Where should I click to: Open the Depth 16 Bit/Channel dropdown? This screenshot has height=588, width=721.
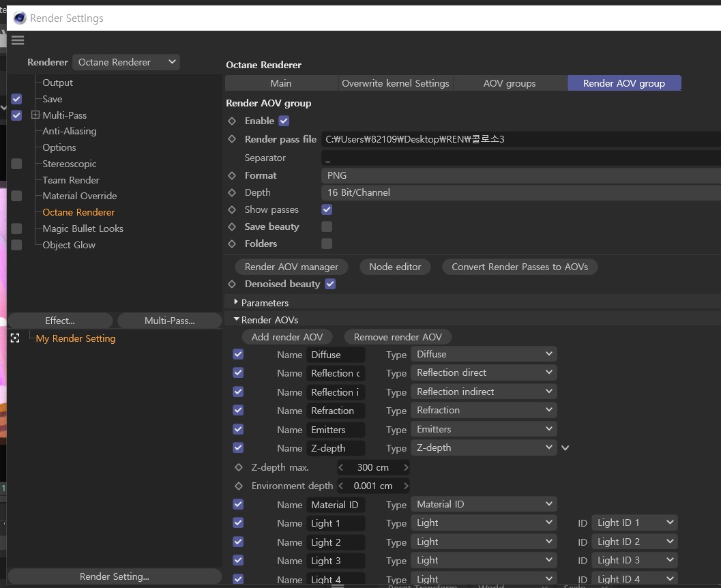(521, 192)
